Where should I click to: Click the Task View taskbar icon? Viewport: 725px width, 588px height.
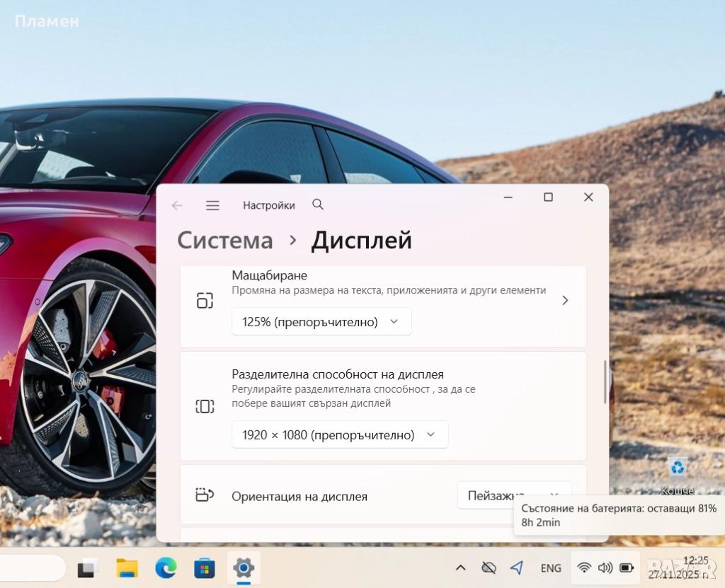[x=89, y=567]
